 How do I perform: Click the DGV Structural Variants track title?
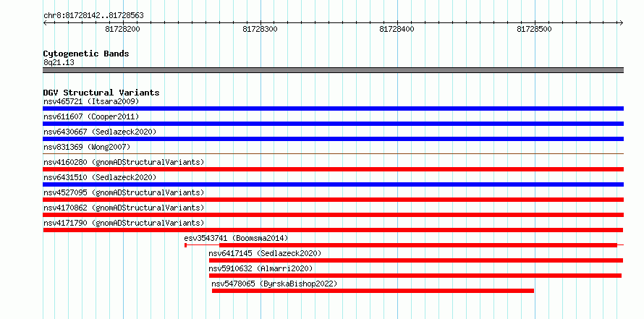[x=101, y=93]
